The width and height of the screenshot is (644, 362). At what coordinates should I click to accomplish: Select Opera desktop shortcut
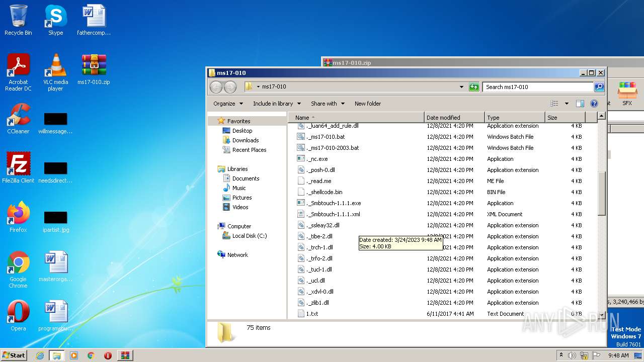click(18, 316)
